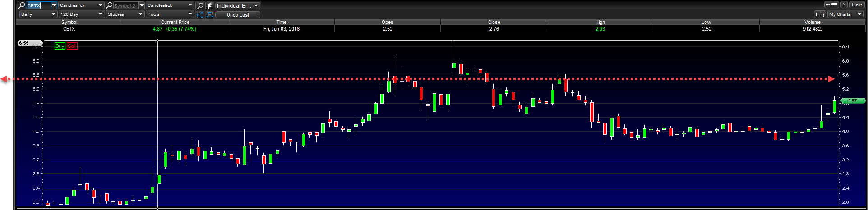Viewport: 868px width, 210px height.
Task: Open the Studies dropdown
Action: click(x=125, y=14)
